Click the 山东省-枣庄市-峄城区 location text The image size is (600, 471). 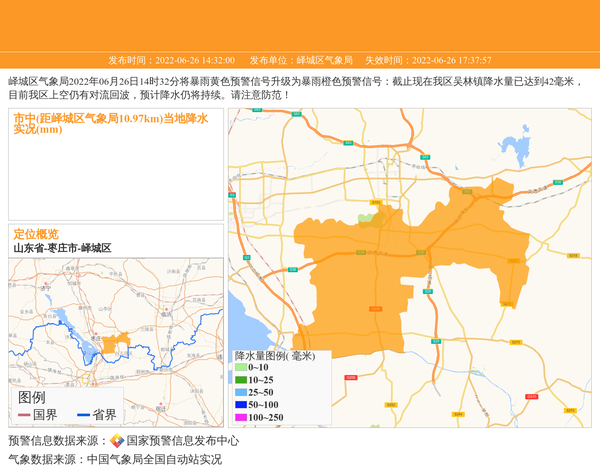(x=62, y=248)
